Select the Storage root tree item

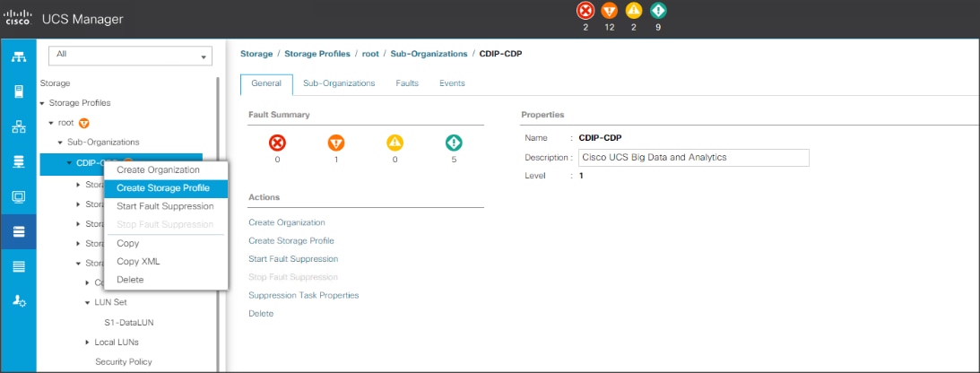click(55, 83)
